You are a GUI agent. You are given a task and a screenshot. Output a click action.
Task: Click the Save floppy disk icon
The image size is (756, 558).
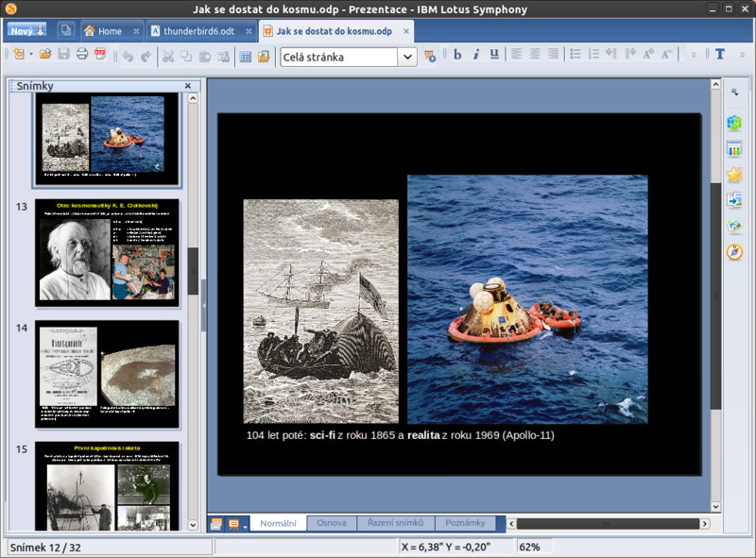tap(63, 54)
